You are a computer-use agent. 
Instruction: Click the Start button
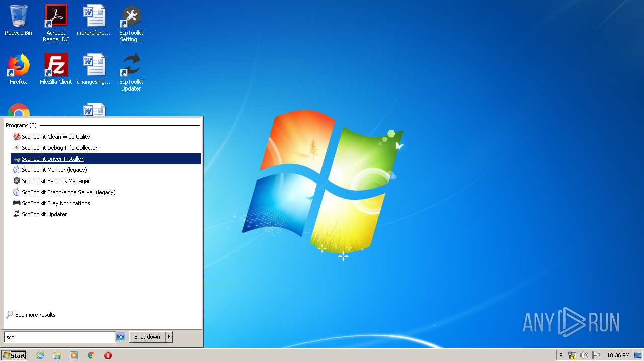click(x=14, y=355)
